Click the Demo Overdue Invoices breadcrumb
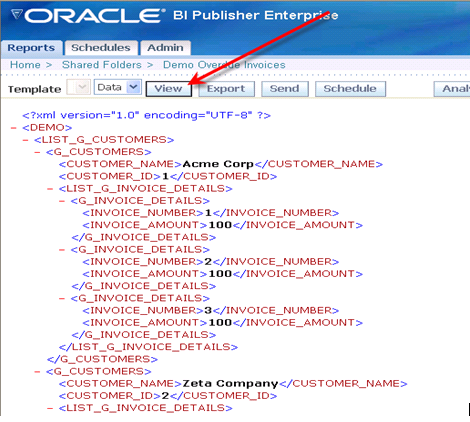This screenshot has width=470, height=422. tap(224, 65)
